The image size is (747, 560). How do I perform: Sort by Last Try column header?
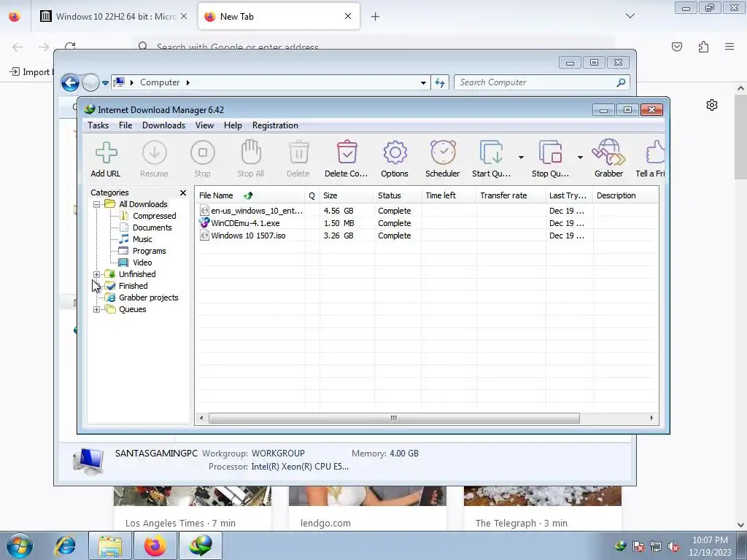569,195
